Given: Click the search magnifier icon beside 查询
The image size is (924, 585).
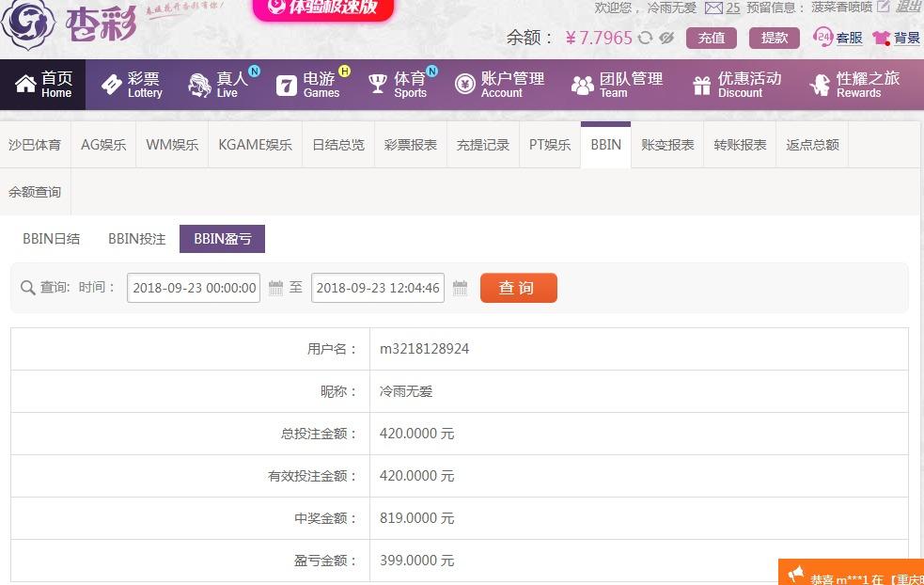Looking at the screenshot, I should click(x=27, y=288).
